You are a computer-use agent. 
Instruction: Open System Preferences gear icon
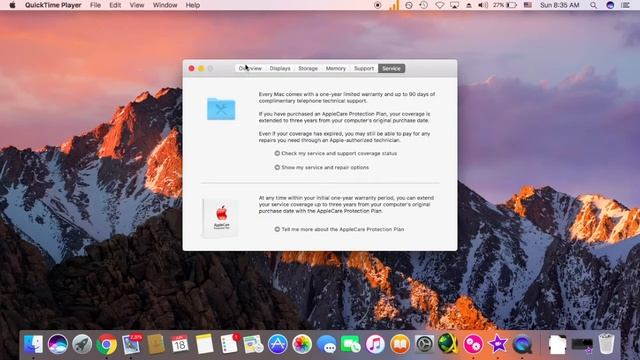click(424, 344)
